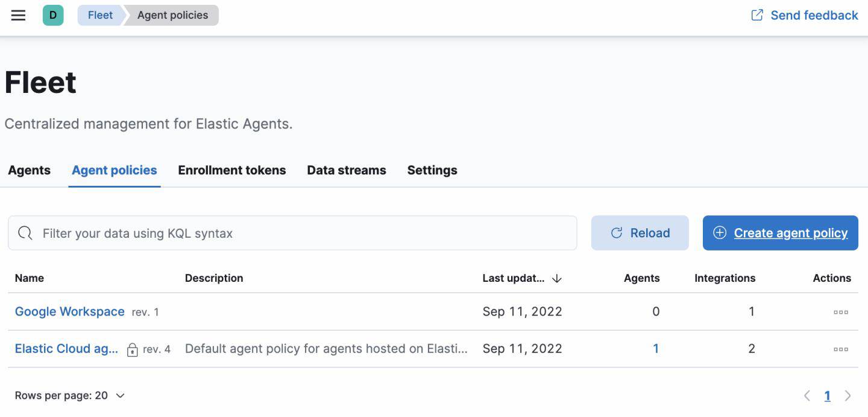The height and width of the screenshot is (417, 868).
Task: Sort by Last updated column arrow
Action: pos(557,278)
